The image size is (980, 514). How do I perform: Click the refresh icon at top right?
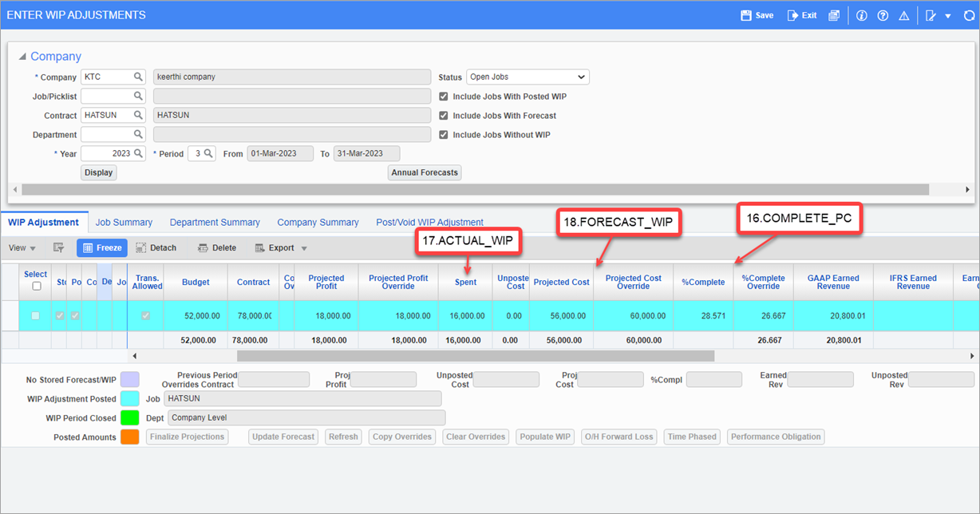coord(969,14)
